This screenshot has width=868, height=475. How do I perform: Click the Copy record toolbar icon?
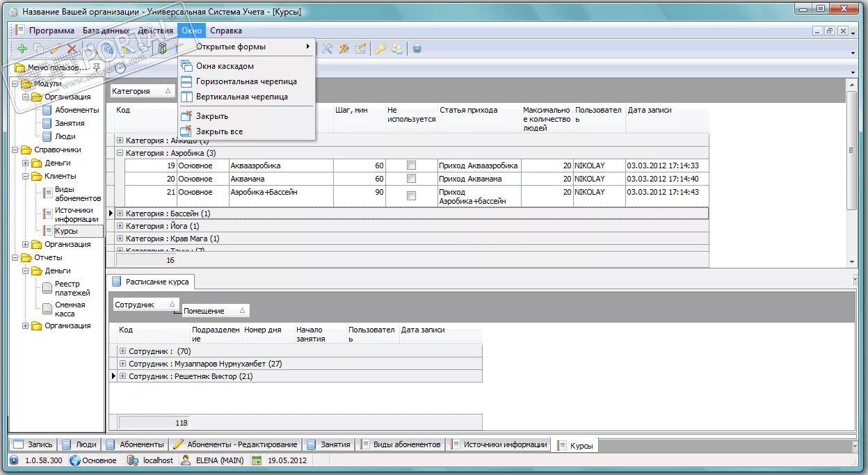coord(39,49)
